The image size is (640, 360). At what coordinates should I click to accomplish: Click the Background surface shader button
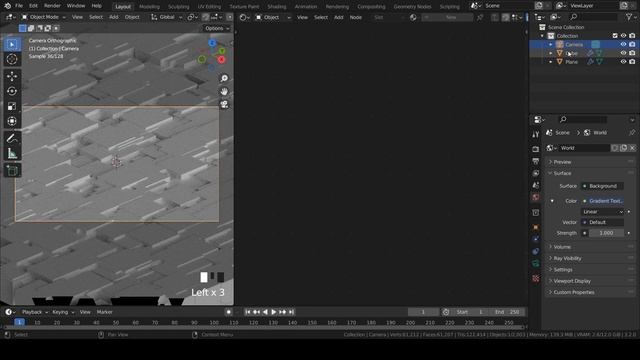[602, 186]
